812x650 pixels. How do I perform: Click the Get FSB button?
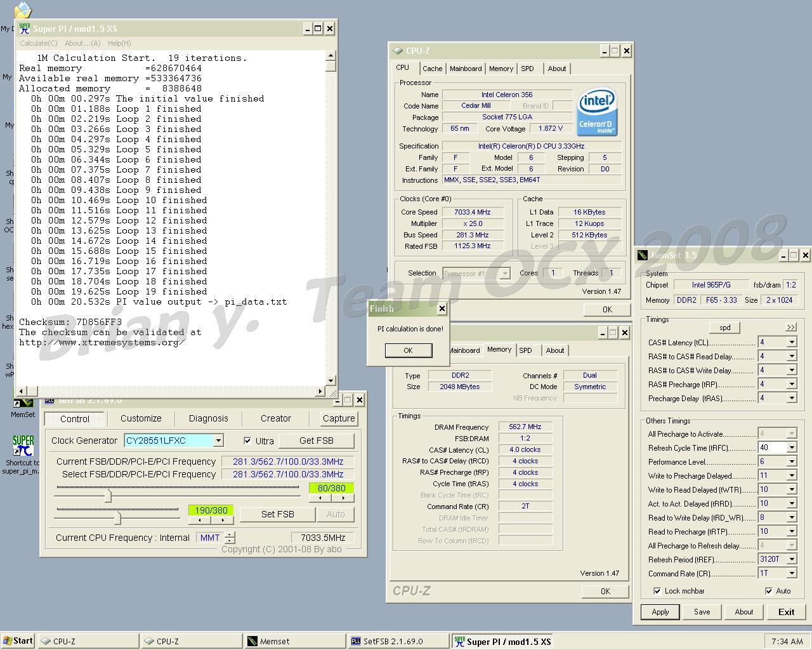point(316,441)
